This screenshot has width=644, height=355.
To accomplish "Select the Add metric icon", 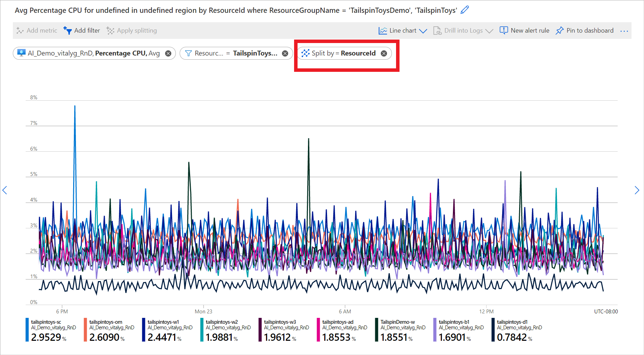I will [x=19, y=31].
